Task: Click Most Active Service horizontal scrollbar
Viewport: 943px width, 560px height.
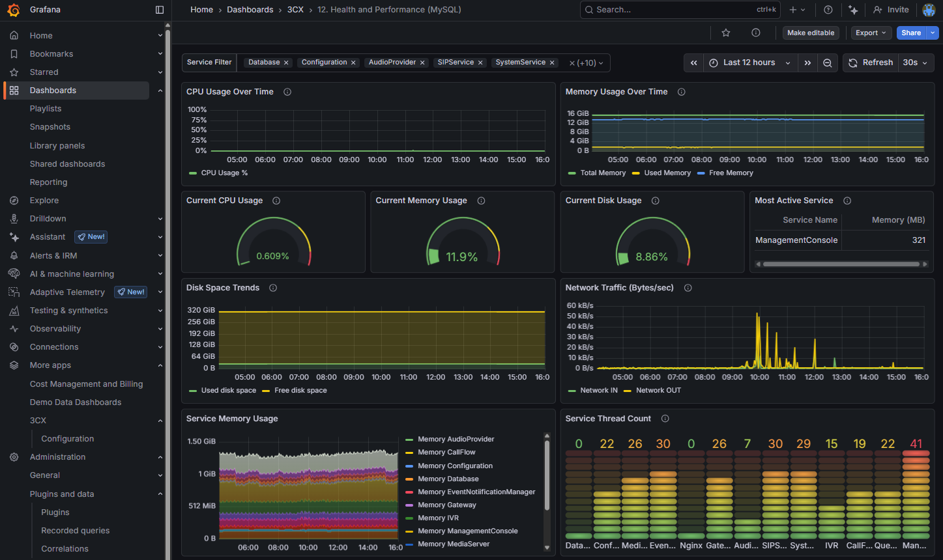Action: (841, 264)
